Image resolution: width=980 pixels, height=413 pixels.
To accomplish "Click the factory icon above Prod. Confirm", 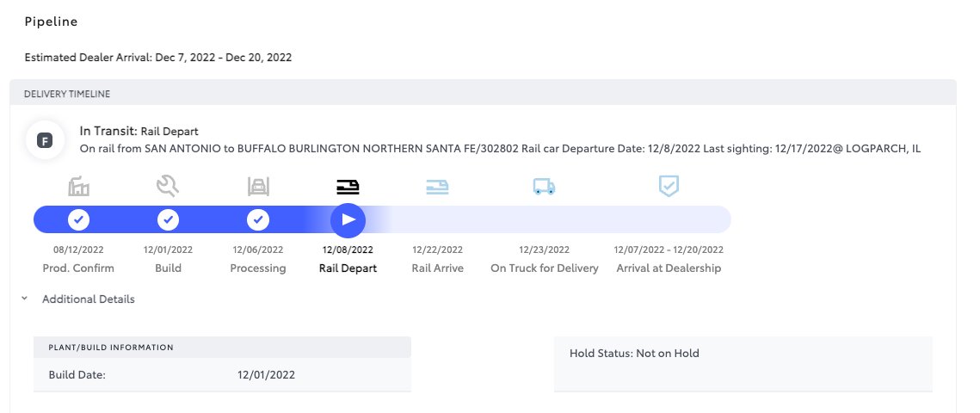I will pos(79,186).
